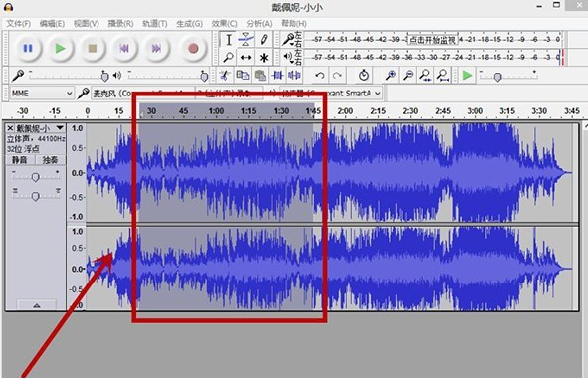Click the Pause playback button

click(28, 49)
